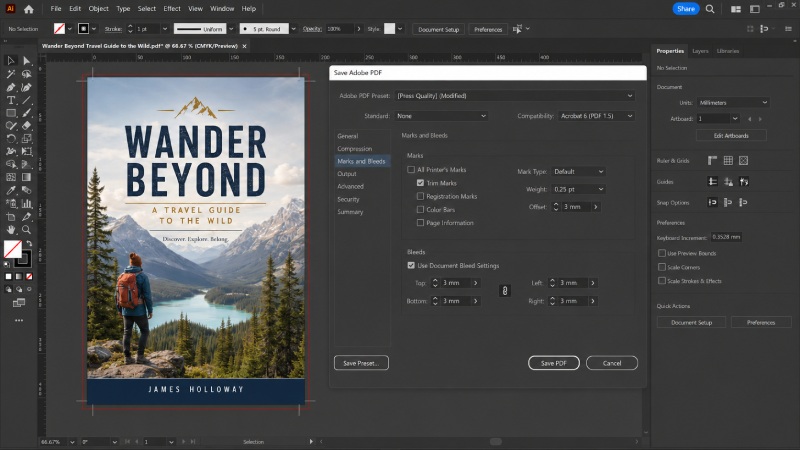Click the Edit Artboards button
Viewport: 800px width, 450px height.
(731, 136)
